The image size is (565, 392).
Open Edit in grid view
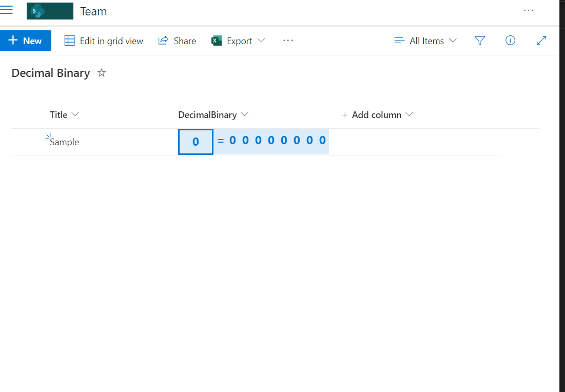tap(104, 41)
